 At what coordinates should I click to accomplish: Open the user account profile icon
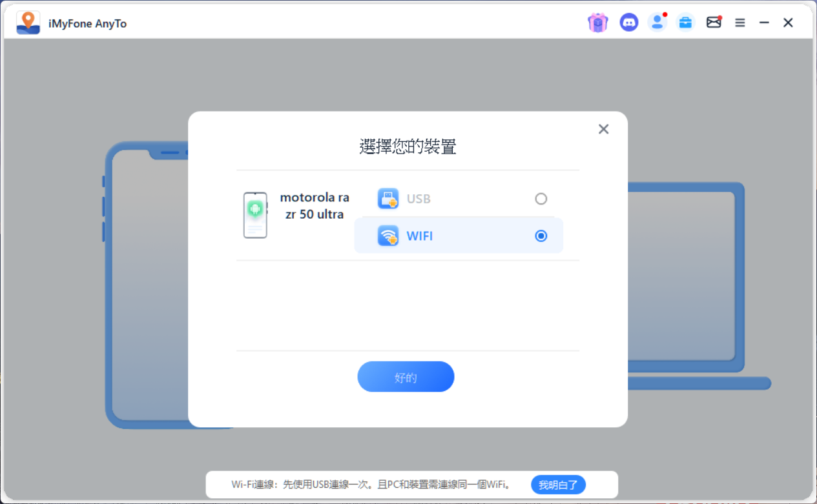pyautogui.click(x=657, y=23)
